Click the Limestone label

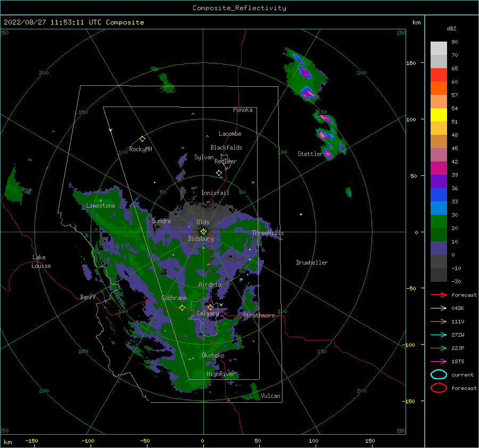point(101,206)
